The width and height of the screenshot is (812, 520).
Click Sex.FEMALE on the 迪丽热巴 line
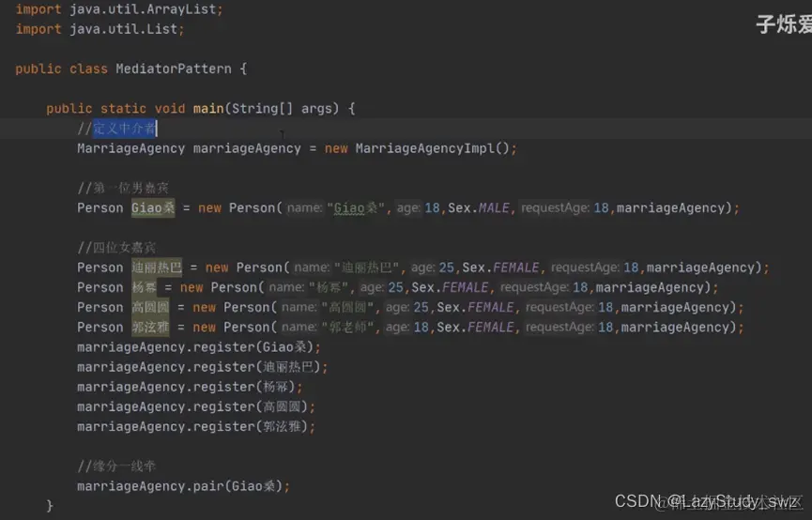(500, 268)
